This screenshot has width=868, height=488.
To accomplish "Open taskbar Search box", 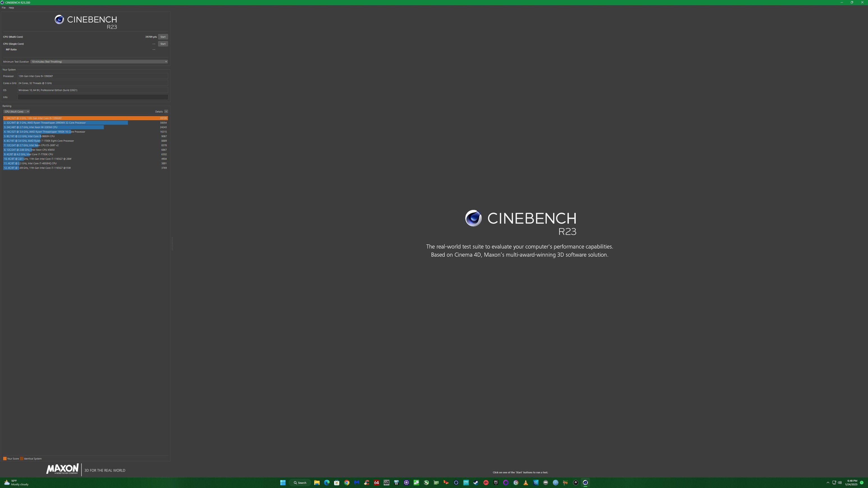I will 300,483.
